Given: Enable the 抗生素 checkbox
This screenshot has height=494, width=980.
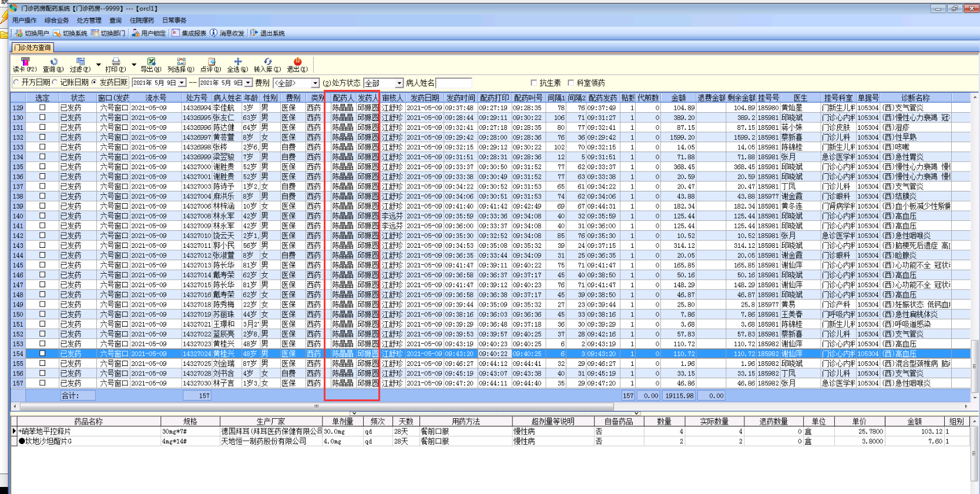Looking at the screenshot, I should [x=534, y=83].
